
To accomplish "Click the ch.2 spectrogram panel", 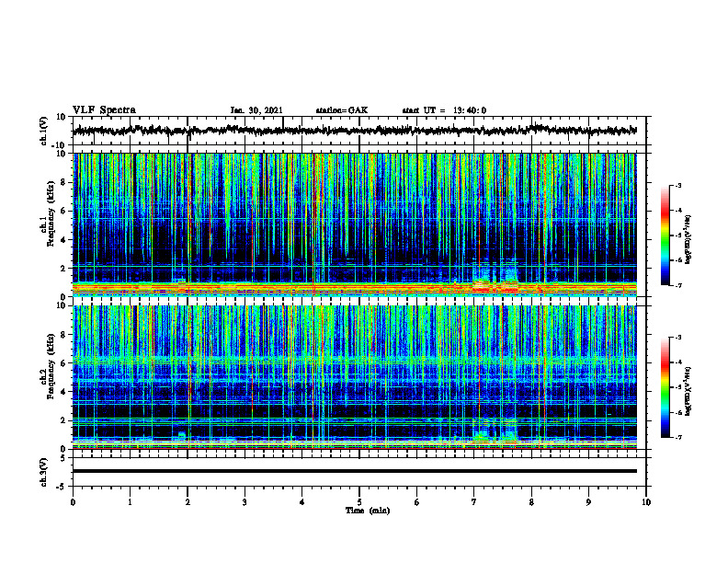I will (354, 377).
